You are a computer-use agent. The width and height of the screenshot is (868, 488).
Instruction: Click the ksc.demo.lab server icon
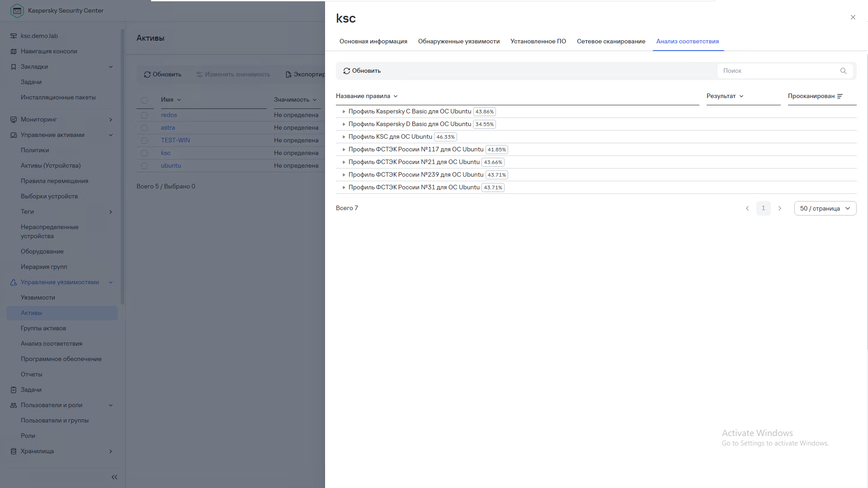pyautogui.click(x=14, y=36)
